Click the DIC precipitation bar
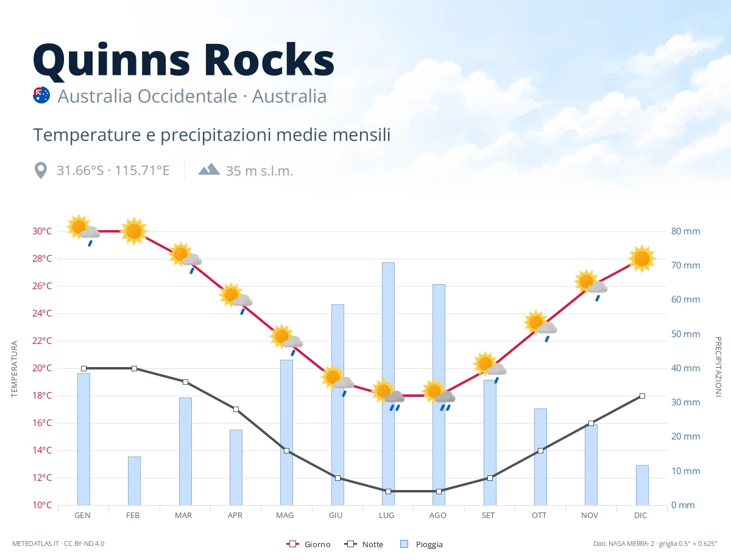This screenshot has width=731, height=560. 642,485
